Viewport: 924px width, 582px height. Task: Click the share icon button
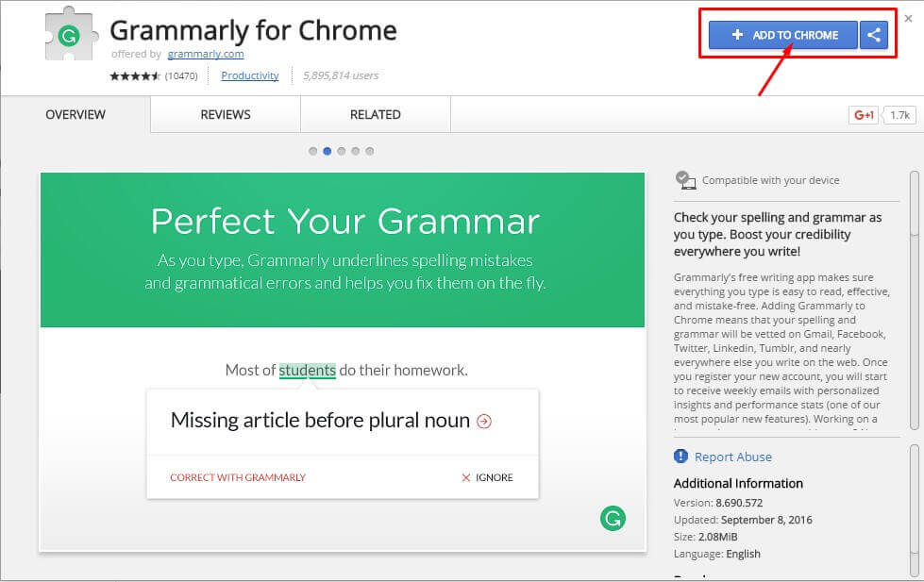(x=874, y=35)
